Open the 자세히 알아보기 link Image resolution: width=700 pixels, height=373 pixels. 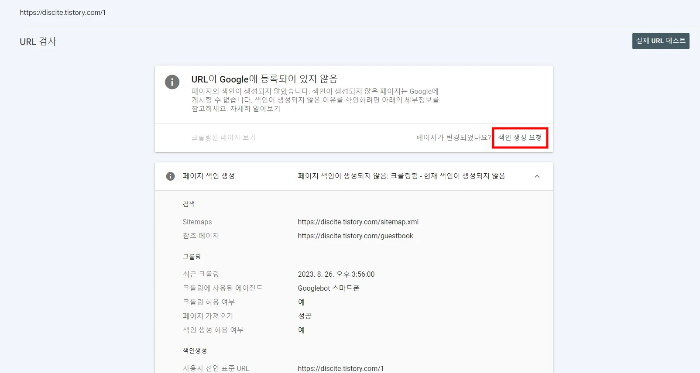pyautogui.click(x=255, y=109)
